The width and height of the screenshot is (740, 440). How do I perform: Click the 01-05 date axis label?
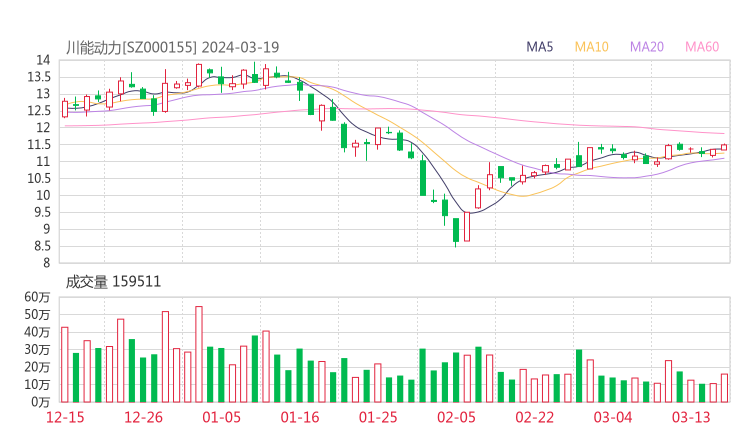[221, 417]
